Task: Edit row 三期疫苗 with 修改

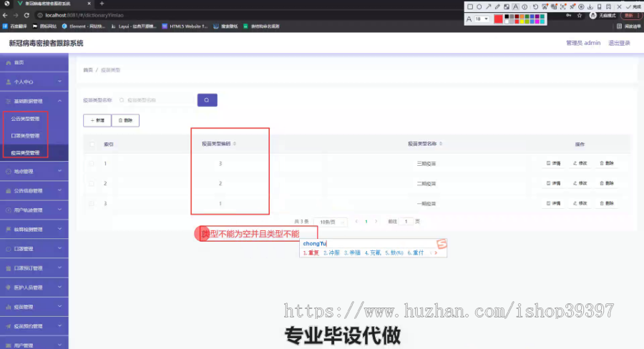Action: tap(580, 163)
